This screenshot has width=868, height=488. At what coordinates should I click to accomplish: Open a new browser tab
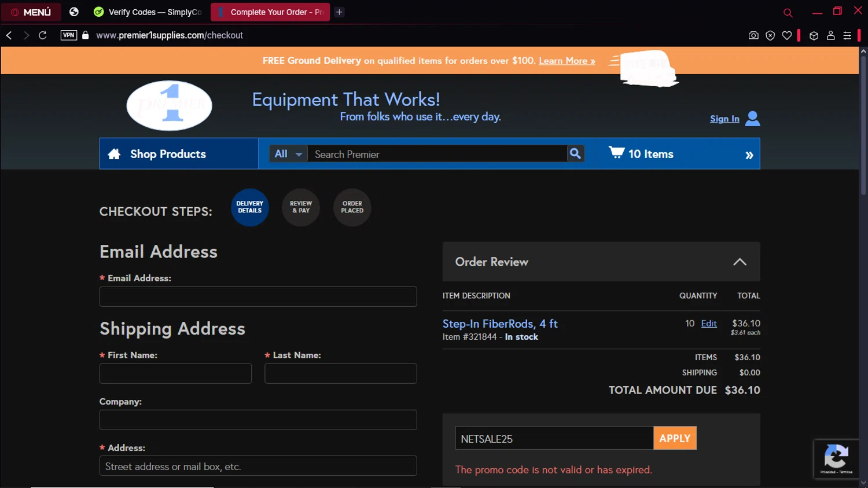pyautogui.click(x=339, y=12)
